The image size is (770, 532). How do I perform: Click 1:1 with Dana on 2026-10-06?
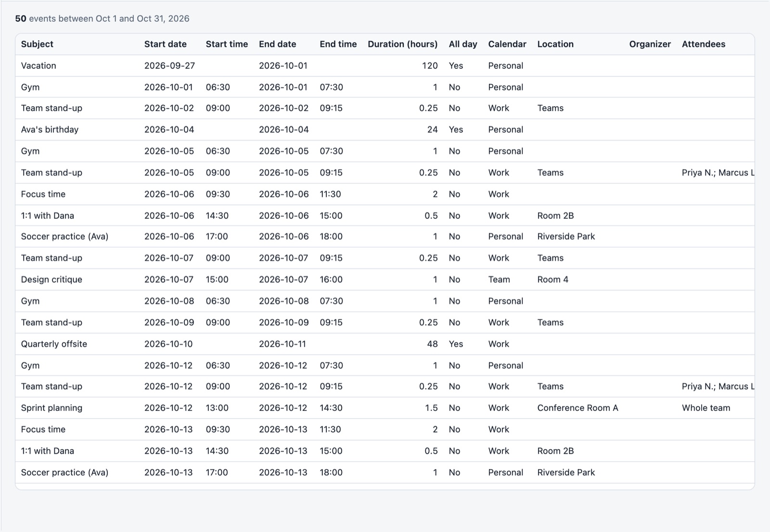pyautogui.click(x=48, y=216)
